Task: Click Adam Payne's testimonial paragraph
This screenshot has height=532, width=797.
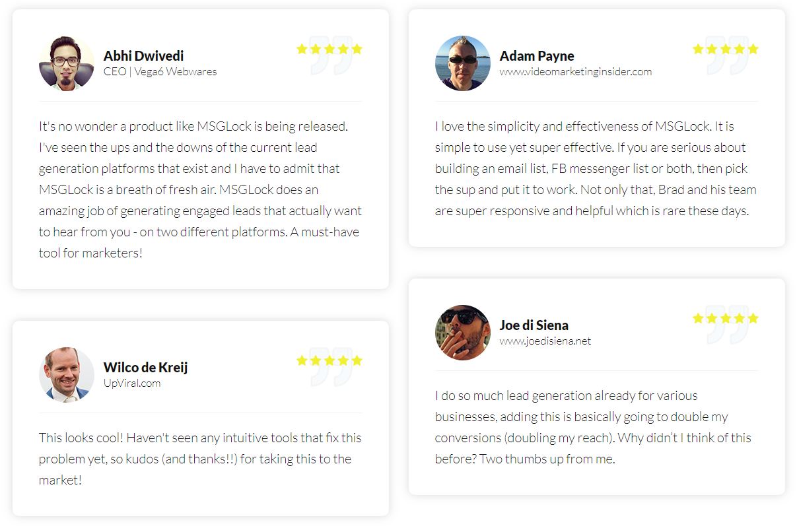Action: (x=596, y=168)
